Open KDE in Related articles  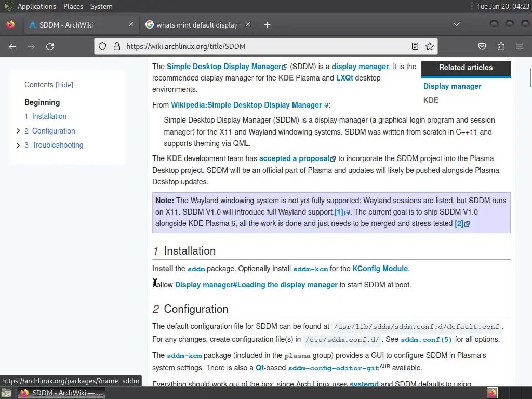pos(431,100)
